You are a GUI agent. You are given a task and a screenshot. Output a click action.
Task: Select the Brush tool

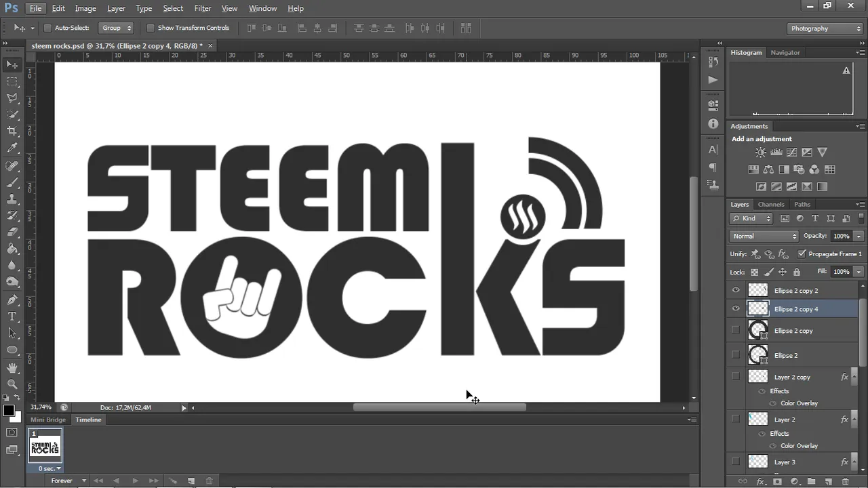coord(12,183)
